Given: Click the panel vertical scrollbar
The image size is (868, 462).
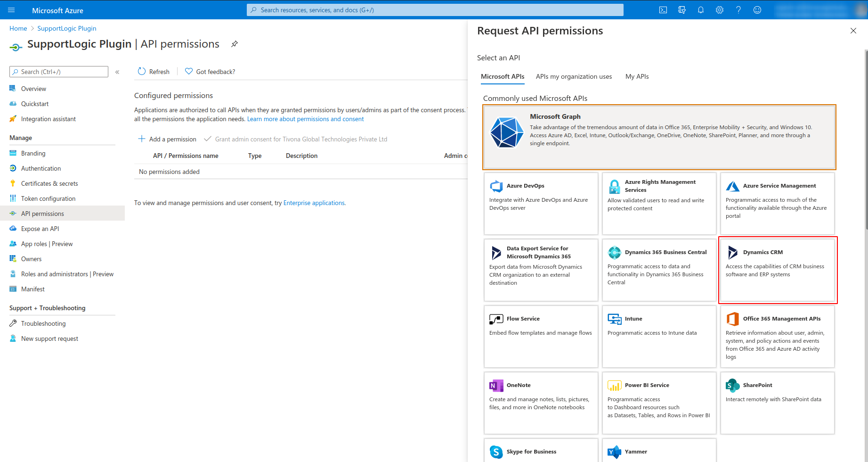Looking at the screenshot, I should [866, 139].
